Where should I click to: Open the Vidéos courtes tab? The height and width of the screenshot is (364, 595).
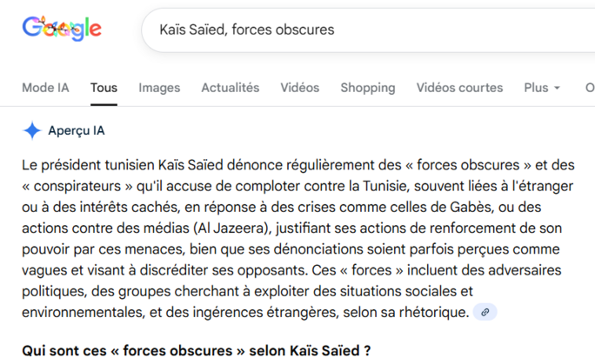coord(459,88)
